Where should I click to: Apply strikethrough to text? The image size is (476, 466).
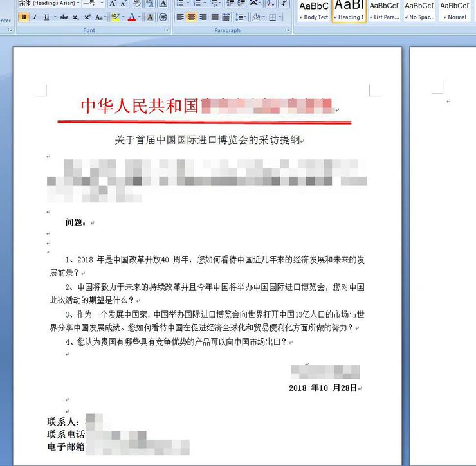point(64,17)
